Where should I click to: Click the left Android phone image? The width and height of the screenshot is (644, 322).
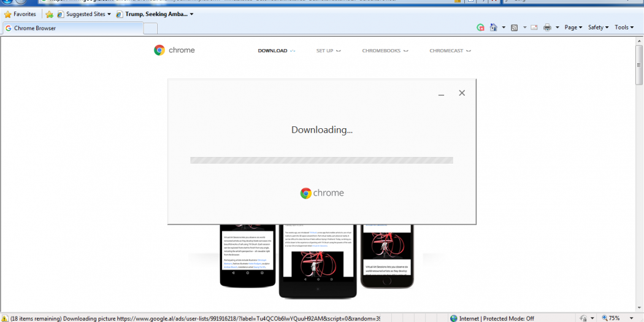248,256
